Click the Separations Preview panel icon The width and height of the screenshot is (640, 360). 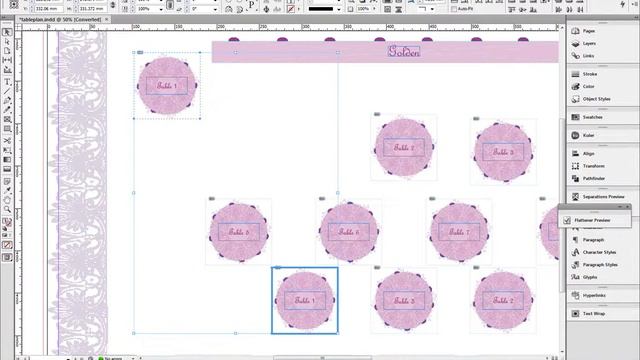tap(575, 197)
